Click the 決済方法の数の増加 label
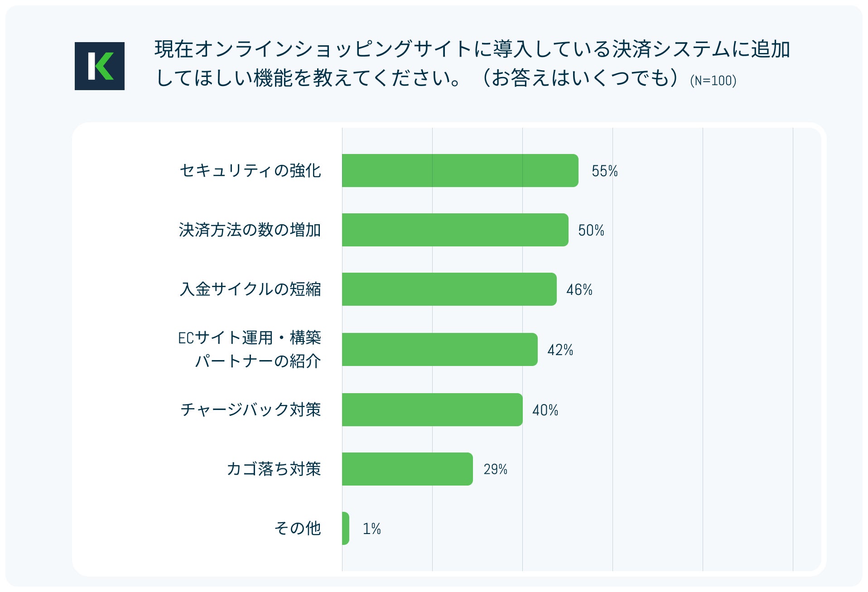The height and width of the screenshot is (592, 868). tap(250, 230)
